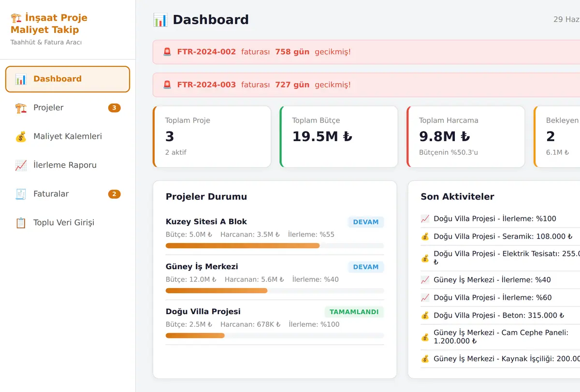Click the chart icon in the Dashboard heading
This screenshot has width=580, height=392.
[160, 20]
